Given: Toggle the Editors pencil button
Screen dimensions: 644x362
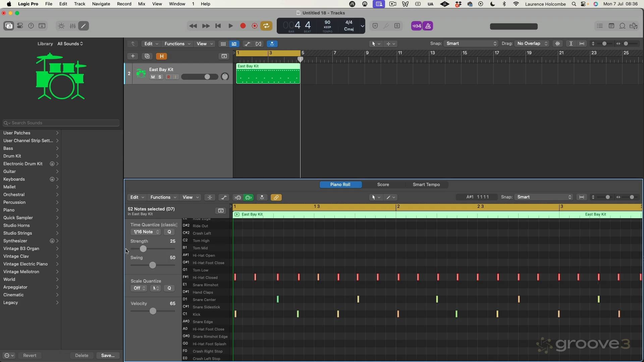Looking at the screenshot, I should click(84, 26).
